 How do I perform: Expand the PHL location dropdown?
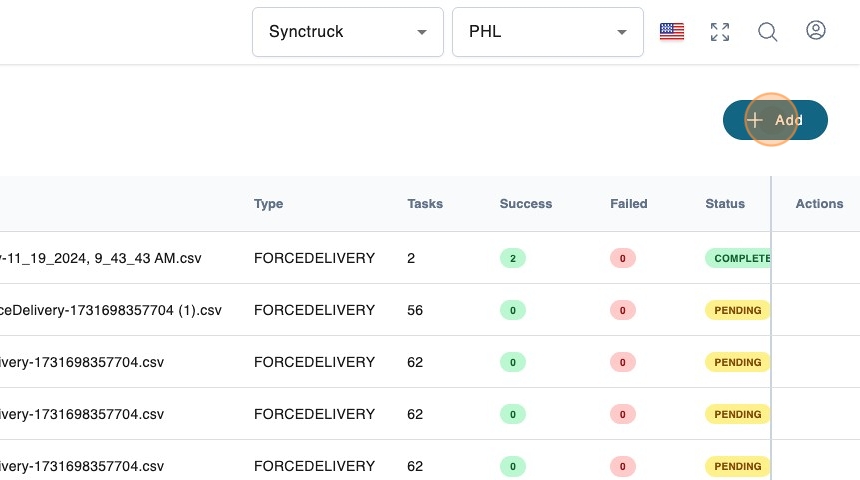click(x=547, y=32)
